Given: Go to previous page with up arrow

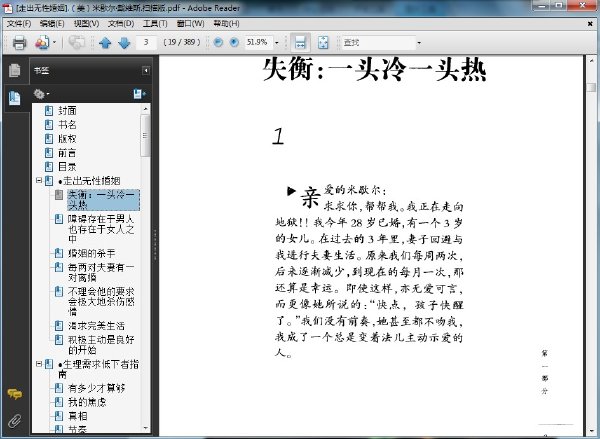Looking at the screenshot, I should (105, 42).
